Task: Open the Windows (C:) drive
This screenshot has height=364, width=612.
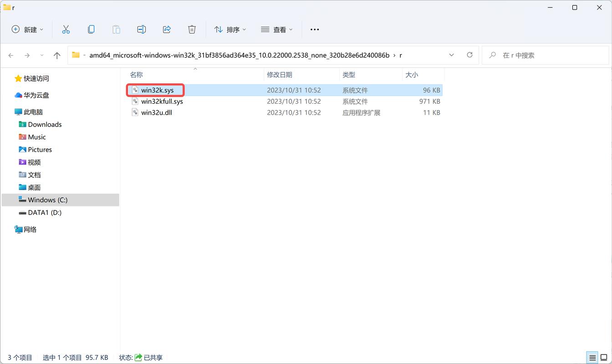Action: pos(47,200)
